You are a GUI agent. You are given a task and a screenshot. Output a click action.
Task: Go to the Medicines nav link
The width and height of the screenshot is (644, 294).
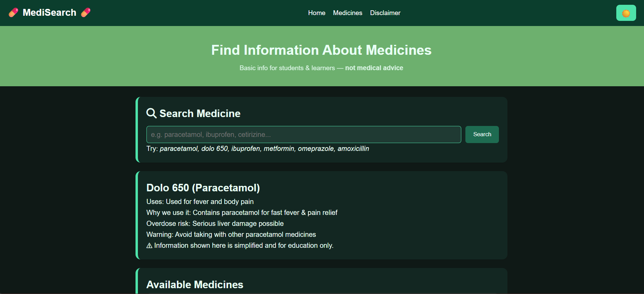coord(347,13)
